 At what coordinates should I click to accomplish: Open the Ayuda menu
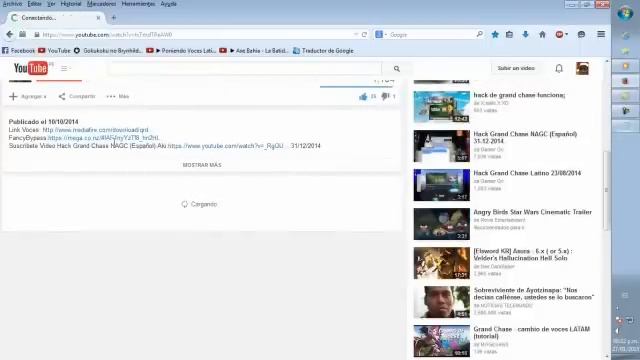[x=169, y=4]
